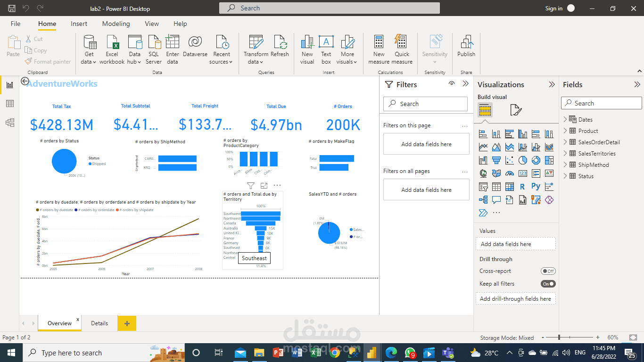Viewport: 644px width, 362px height.
Task: Pick the Donut chart visual
Action: (536, 160)
